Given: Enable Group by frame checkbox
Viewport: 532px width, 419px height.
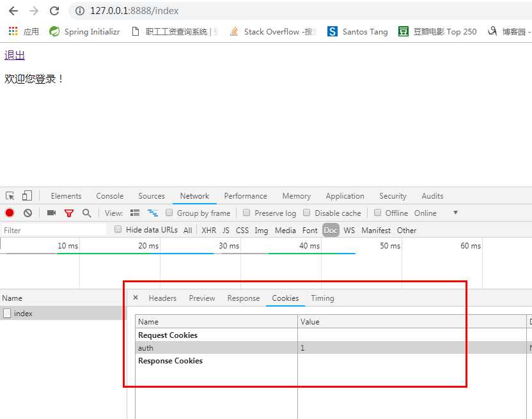Looking at the screenshot, I should 169,213.
